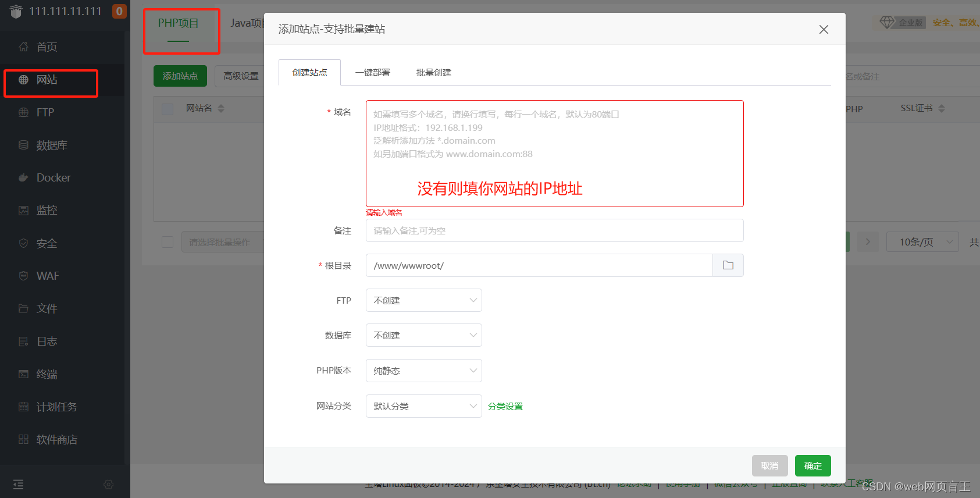Click the 高级设置 button
This screenshot has width=980, height=498.
[x=240, y=76]
